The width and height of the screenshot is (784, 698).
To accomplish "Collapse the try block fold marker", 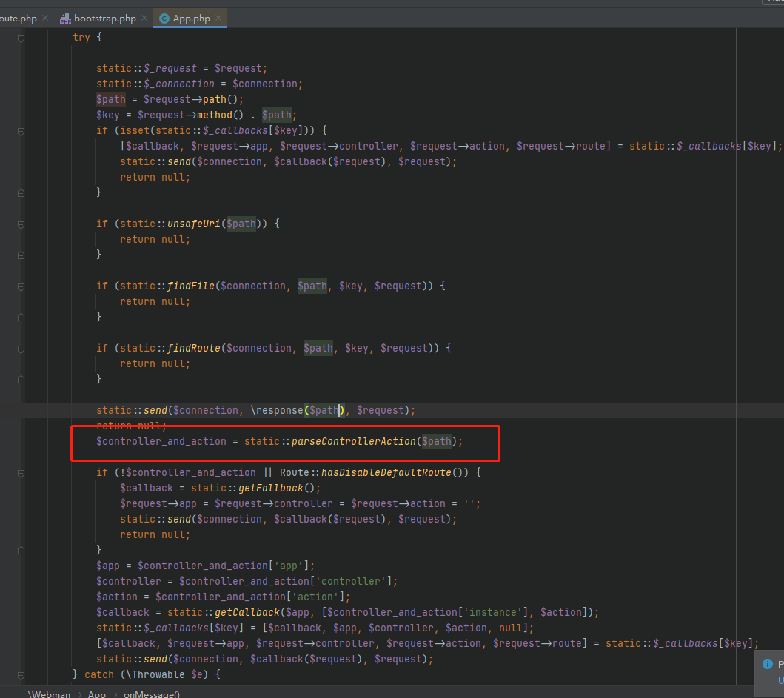I will [x=21, y=38].
